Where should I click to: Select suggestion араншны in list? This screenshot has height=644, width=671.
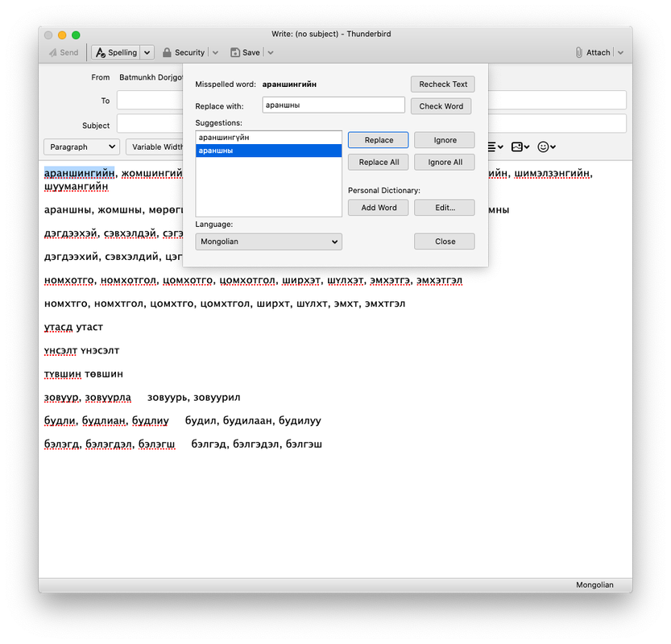coord(269,151)
